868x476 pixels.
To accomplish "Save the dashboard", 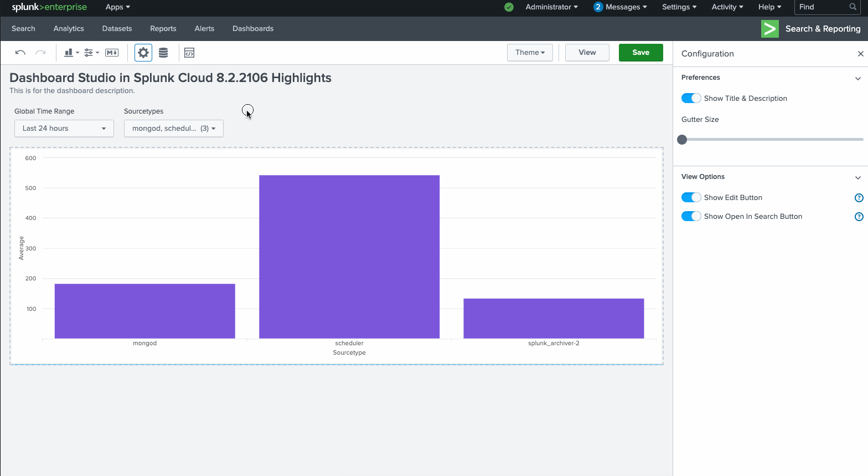I will click(640, 53).
